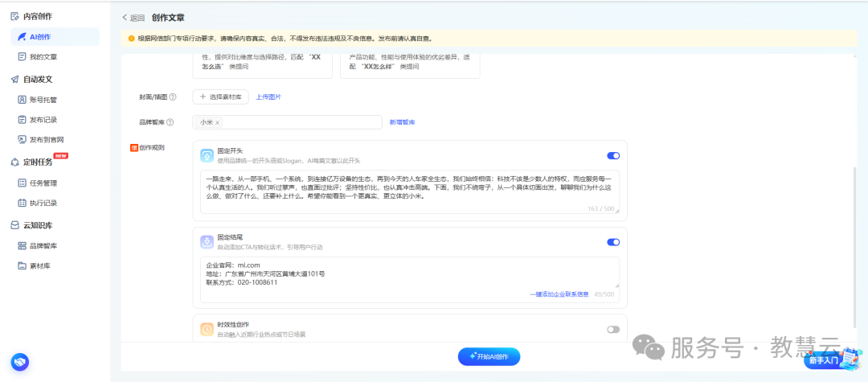Turn off the 固定结尾 switch
This screenshot has width=868, height=382.
click(613, 243)
